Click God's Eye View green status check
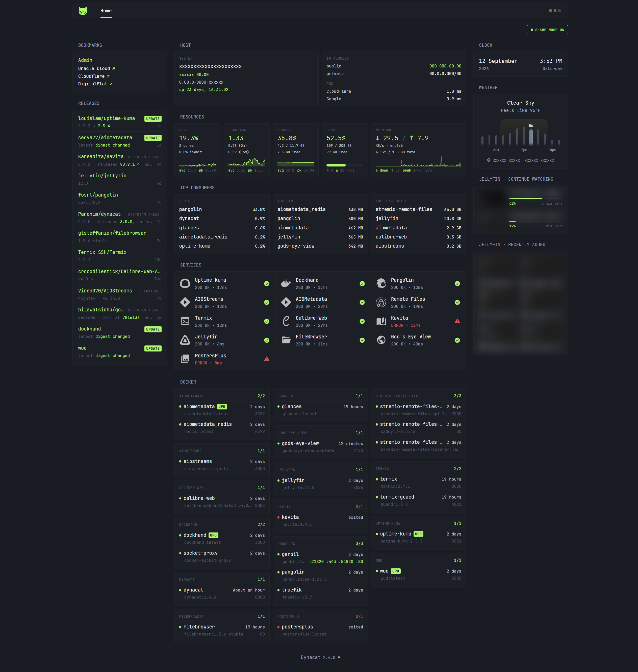The image size is (638, 672). click(x=457, y=340)
